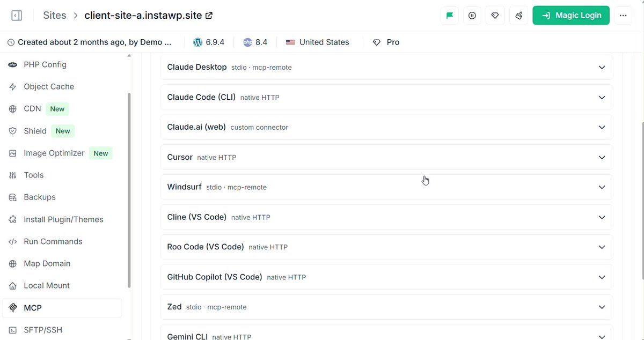The image size is (644, 340).
Task: Click the diamond plan icon button
Action: (x=495, y=16)
